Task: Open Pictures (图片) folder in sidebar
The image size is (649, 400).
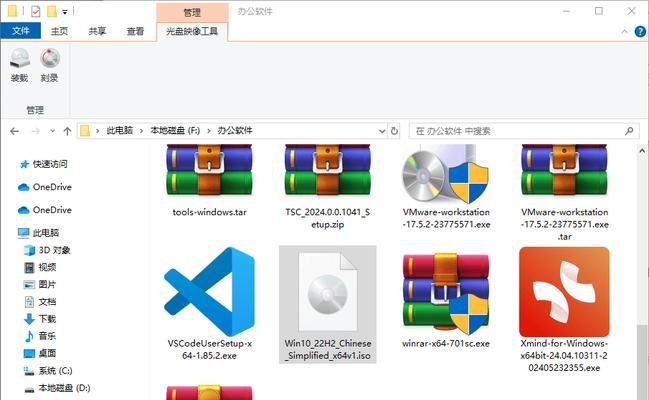Action: point(40,284)
